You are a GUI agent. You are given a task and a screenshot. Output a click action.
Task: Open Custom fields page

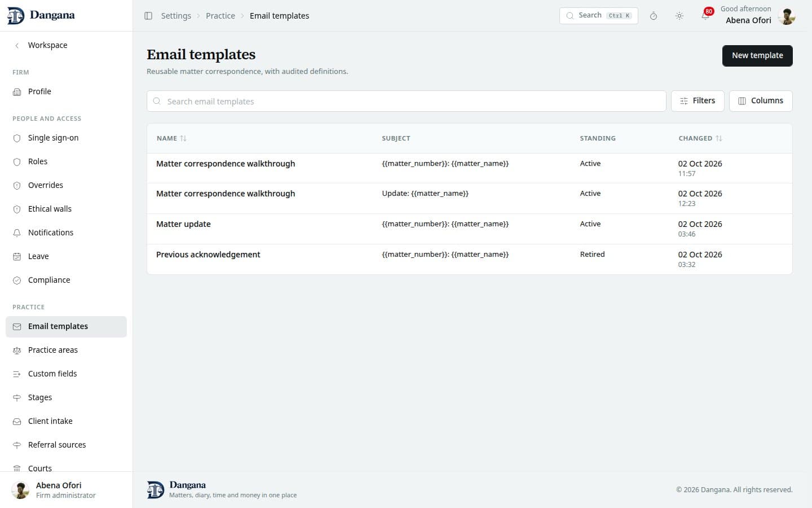click(66, 374)
